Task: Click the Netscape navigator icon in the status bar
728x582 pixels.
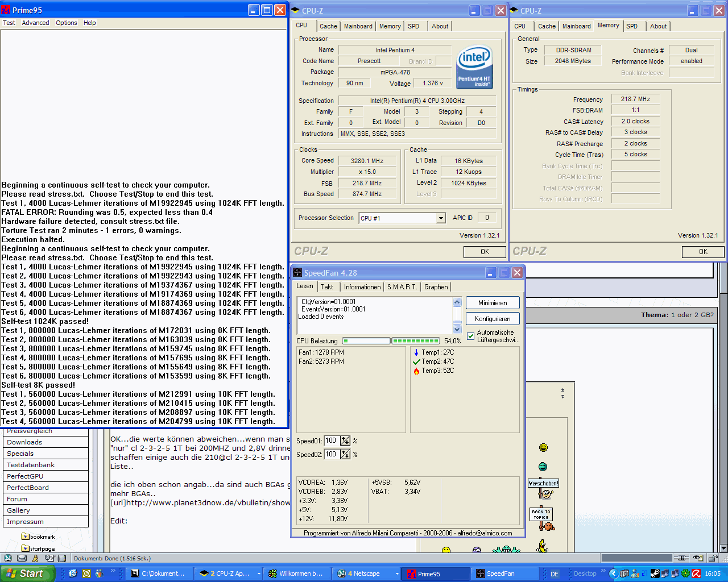Action: [8, 558]
